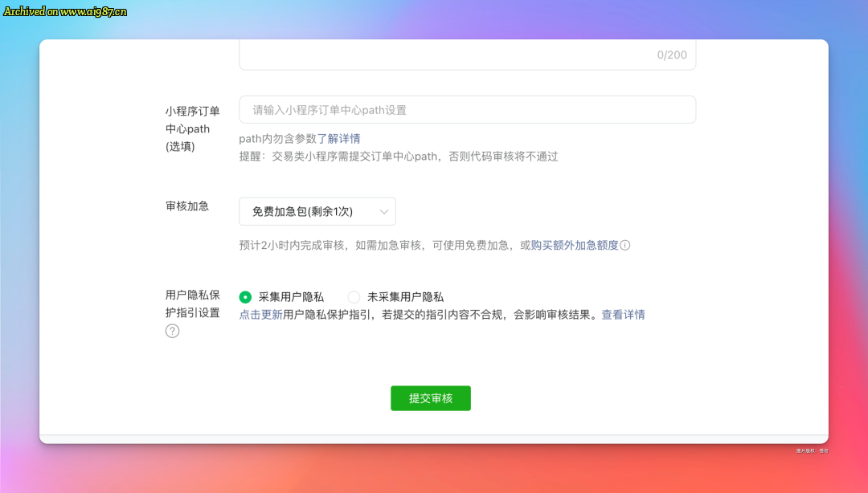Click the info icon after 购买额外加急额度
Screen dimensions: 868x493
coord(625,245)
